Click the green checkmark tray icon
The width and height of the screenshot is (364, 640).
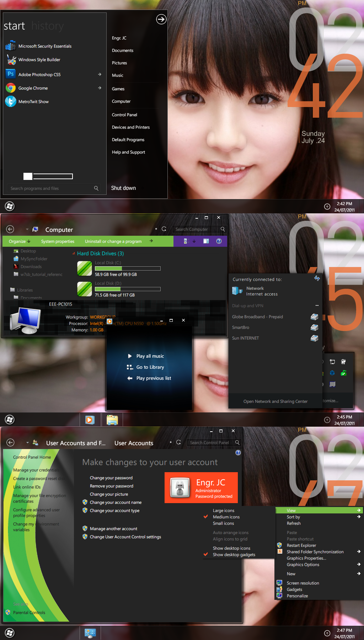point(343,373)
